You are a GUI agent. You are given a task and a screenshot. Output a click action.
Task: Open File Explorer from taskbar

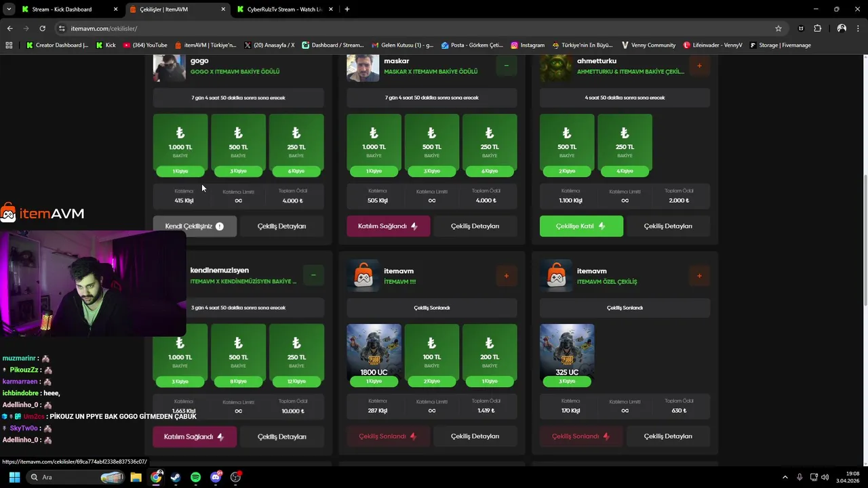(x=136, y=477)
